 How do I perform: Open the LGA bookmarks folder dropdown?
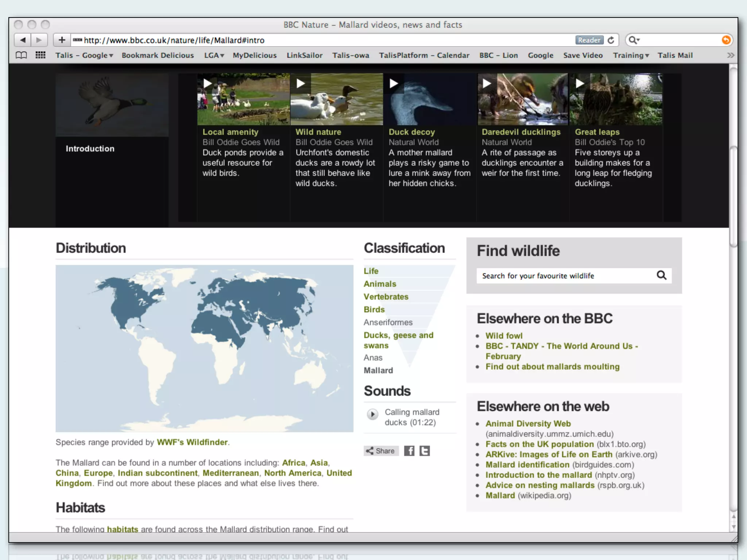214,55
